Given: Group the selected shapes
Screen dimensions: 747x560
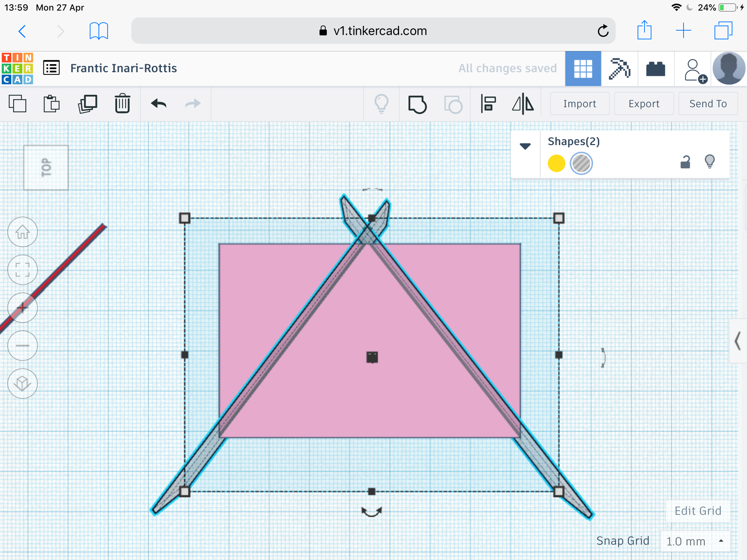Looking at the screenshot, I should pos(418,104).
